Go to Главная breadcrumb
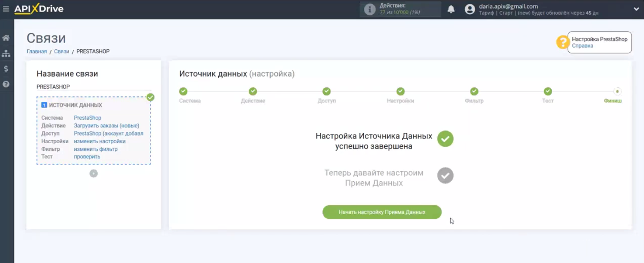The image size is (644, 263). (37, 51)
